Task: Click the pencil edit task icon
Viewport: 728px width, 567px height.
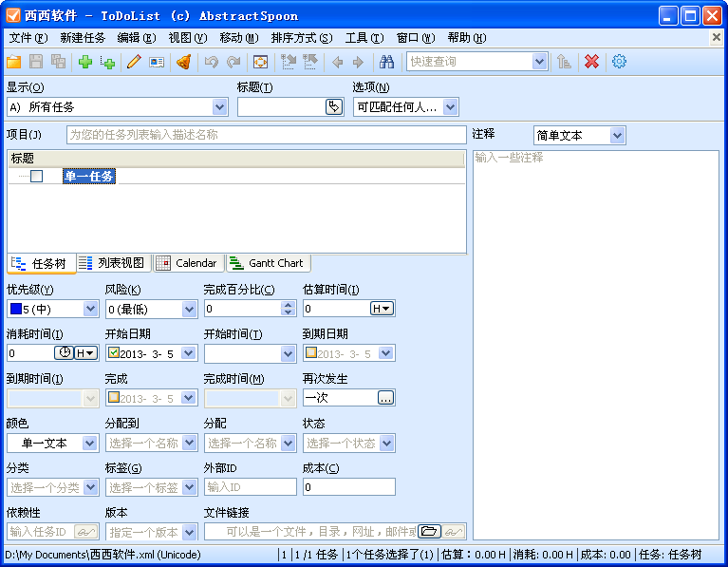Action: pyautogui.click(x=133, y=62)
